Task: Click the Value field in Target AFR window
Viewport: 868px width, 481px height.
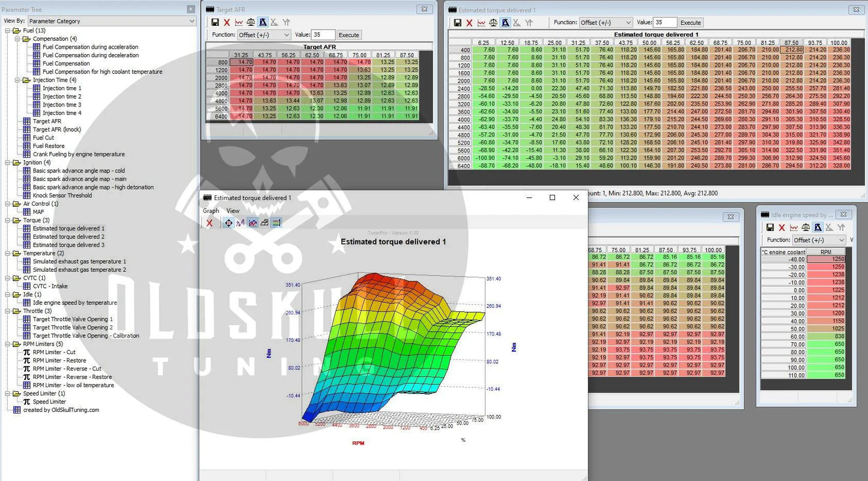Action: click(323, 35)
